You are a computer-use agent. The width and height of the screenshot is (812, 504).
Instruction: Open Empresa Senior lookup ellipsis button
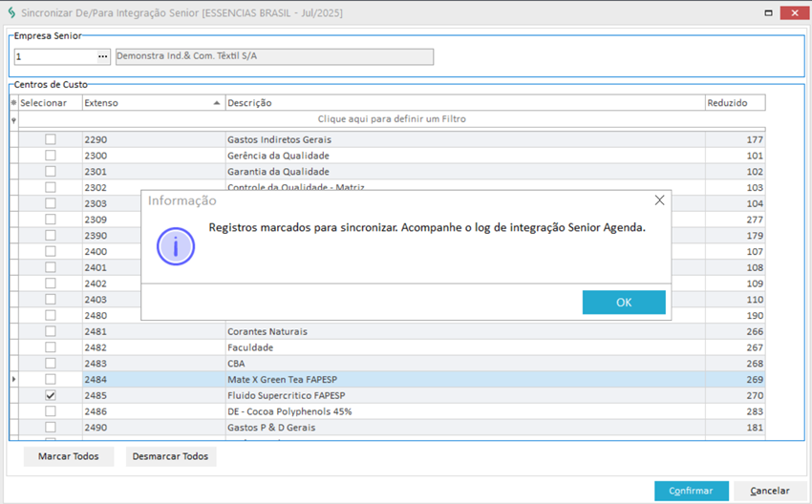[103, 56]
